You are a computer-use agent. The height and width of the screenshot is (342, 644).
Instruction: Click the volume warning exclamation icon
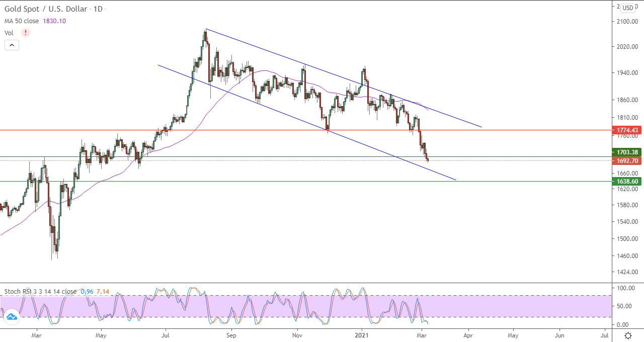pos(25,33)
